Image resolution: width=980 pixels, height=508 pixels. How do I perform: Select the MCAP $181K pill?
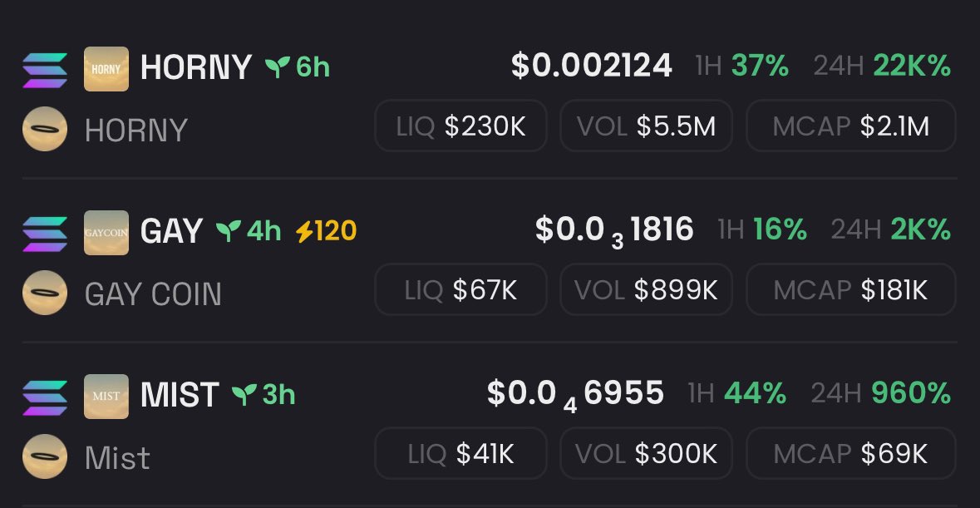tap(850, 289)
